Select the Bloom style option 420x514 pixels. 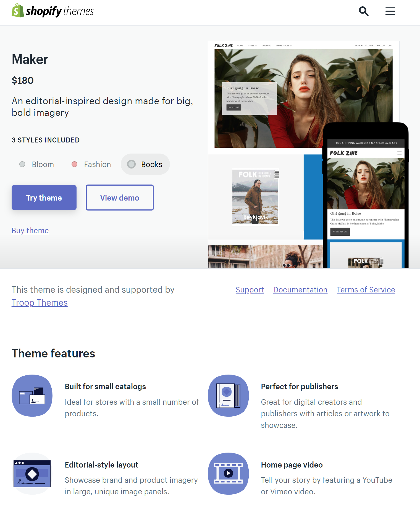click(x=37, y=164)
